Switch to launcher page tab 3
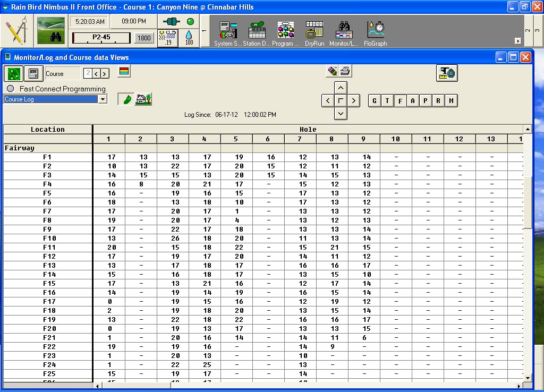 pyautogui.click(x=538, y=30)
